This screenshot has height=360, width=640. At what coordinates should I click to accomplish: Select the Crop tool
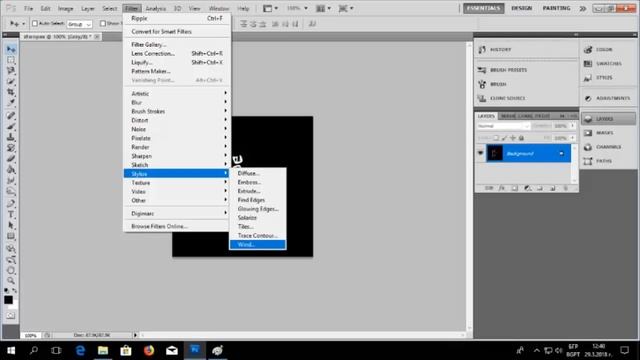tap(11, 92)
